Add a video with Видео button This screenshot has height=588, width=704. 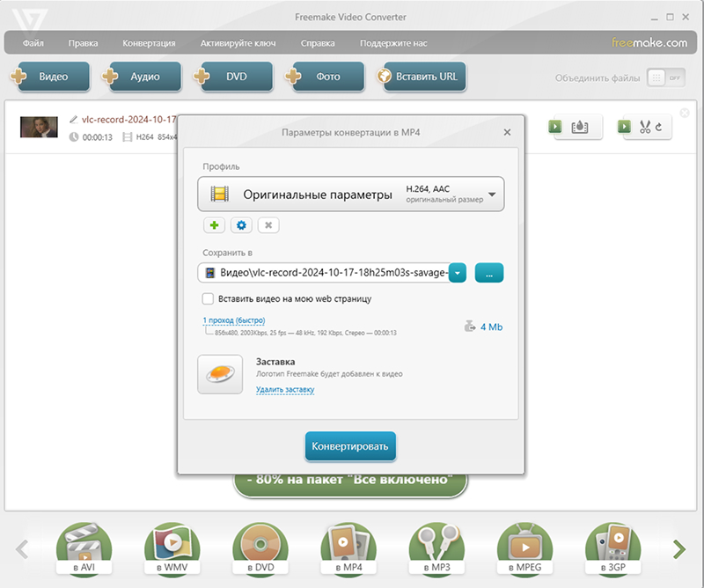(x=53, y=77)
